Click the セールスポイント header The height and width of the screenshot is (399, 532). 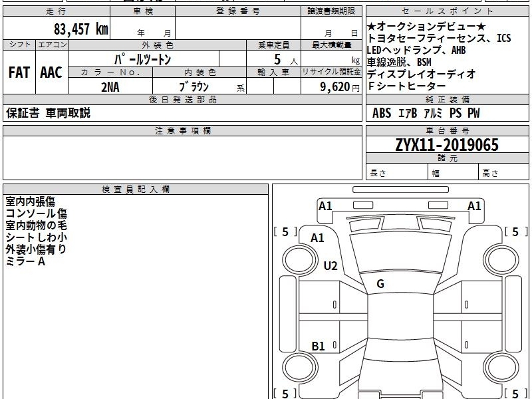[x=447, y=11]
